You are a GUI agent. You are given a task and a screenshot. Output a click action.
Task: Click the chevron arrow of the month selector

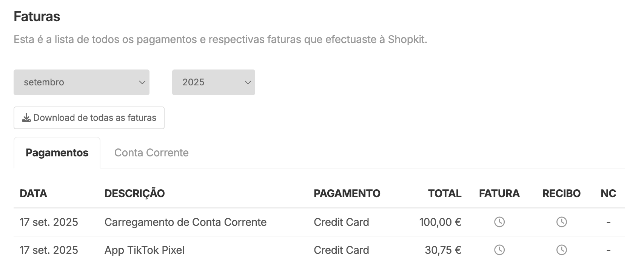[x=142, y=82]
